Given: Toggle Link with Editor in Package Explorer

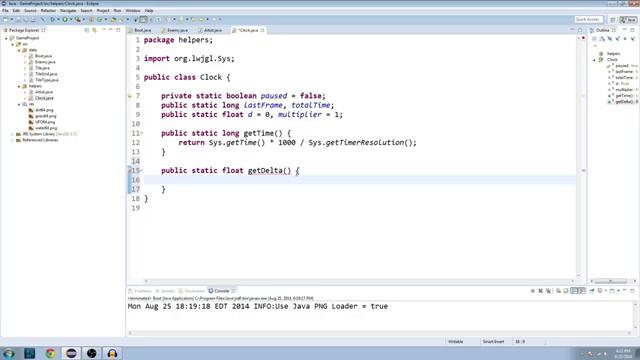Looking at the screenshot, I should pyautogui.click(x=94, y=30).
